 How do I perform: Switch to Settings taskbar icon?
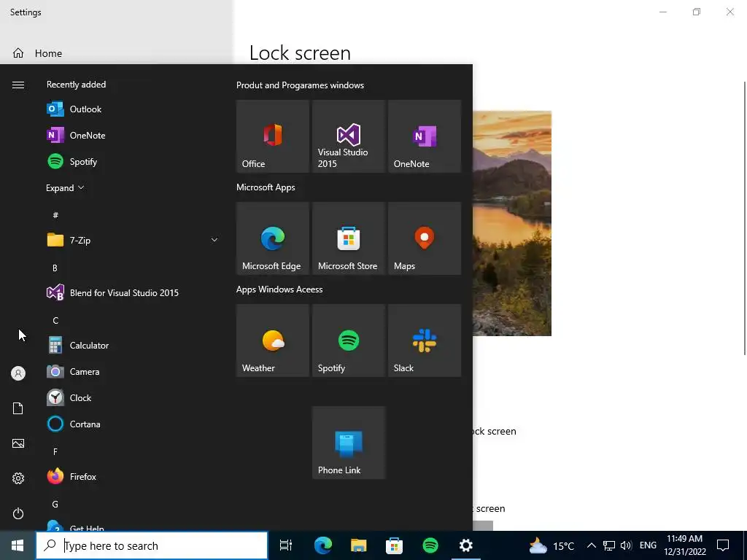(x=466, y=545)
